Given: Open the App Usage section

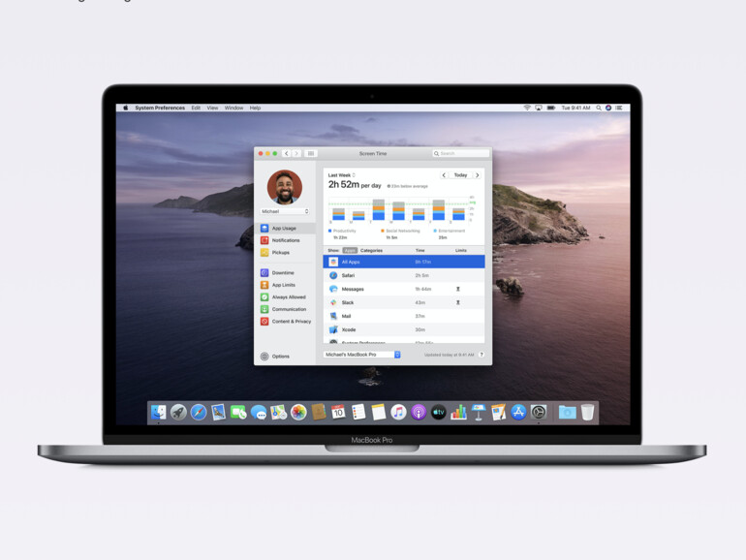Looking at the screenshot, I should point(287,229).
